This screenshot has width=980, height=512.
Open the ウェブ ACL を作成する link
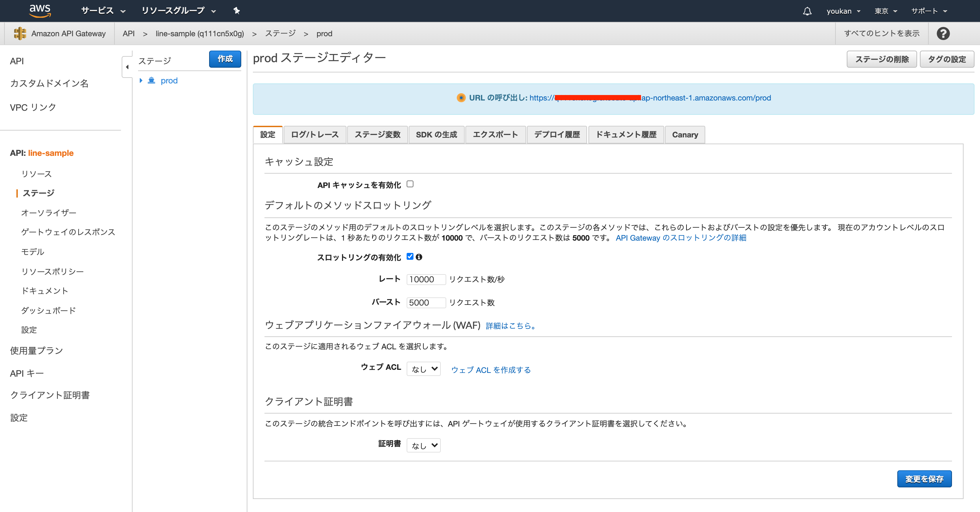[x=490, y=369]
